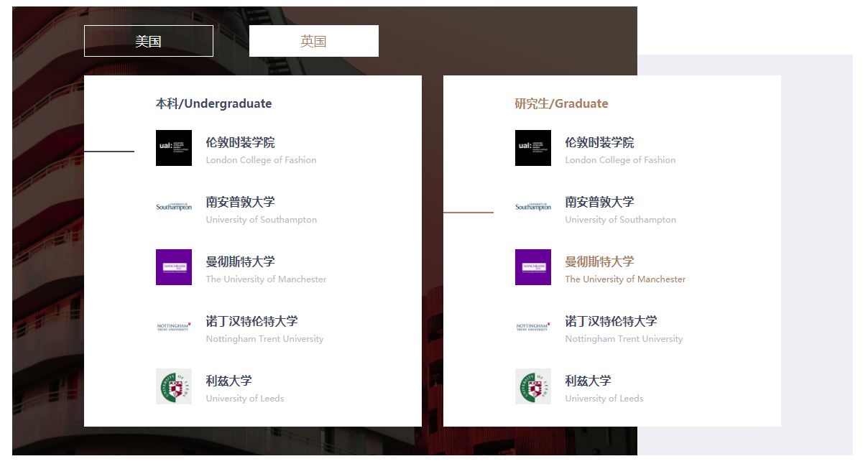Click Nottingham Trent logo under Undergraduate
The image size is (868, 469).
tap(174, 327)
